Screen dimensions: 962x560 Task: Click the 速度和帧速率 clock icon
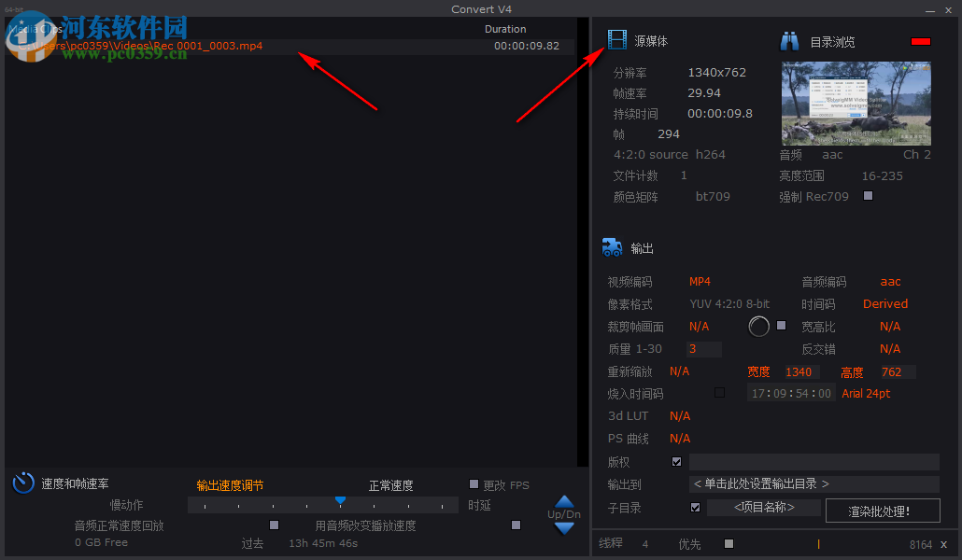[x=22, y=483]
